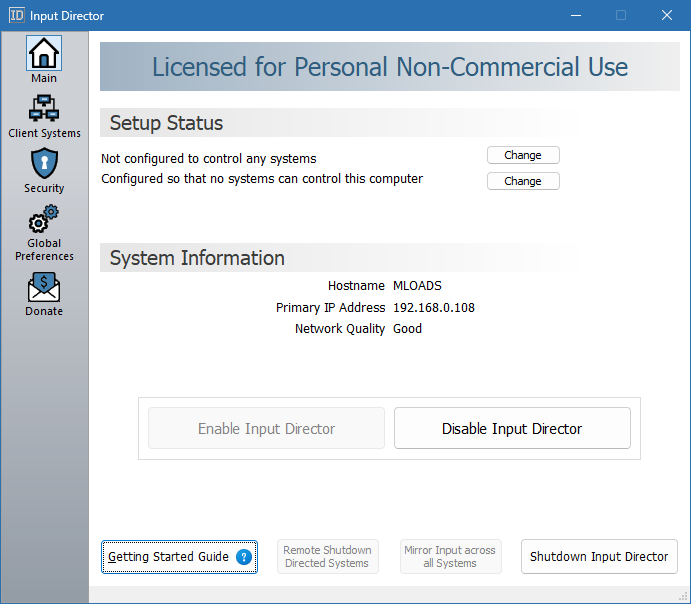
Task: Open the Main home icon page
Action: click(x=44, y=54)
